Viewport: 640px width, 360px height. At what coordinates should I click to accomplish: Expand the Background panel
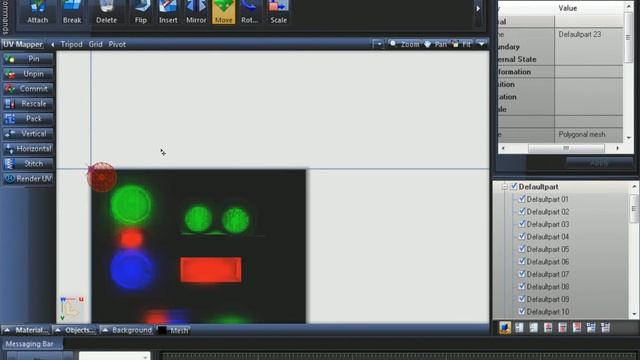(127, 330)
